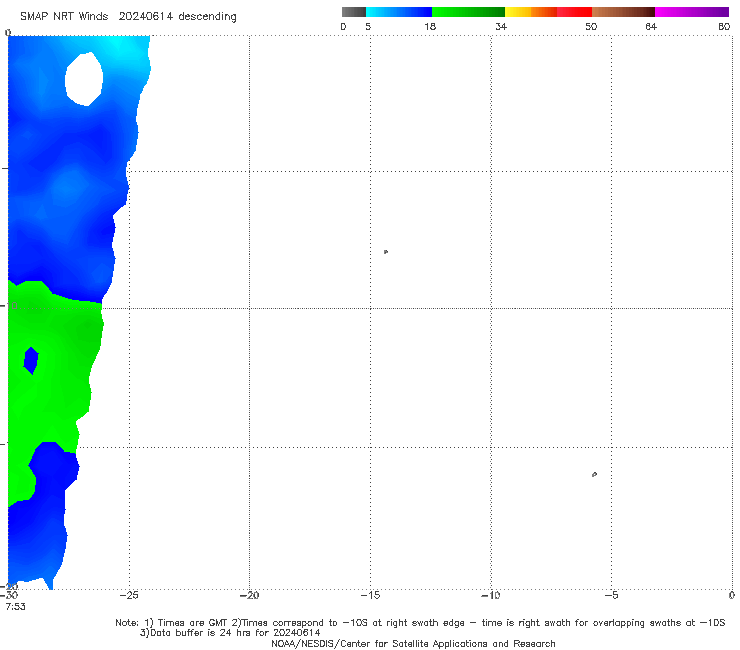Click the longitude axis label '-5'
The image size is (740, 650).
611,595
